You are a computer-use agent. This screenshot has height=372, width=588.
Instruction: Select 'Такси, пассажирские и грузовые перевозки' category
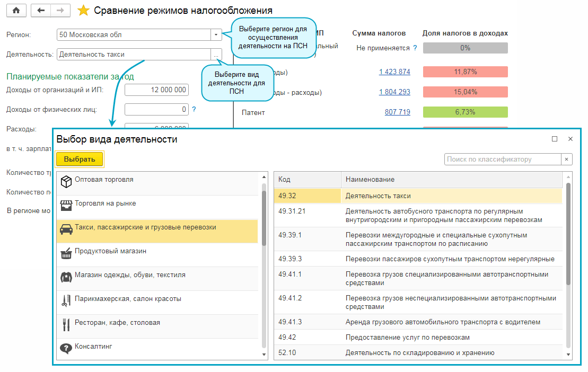click(x=157, y=231)
